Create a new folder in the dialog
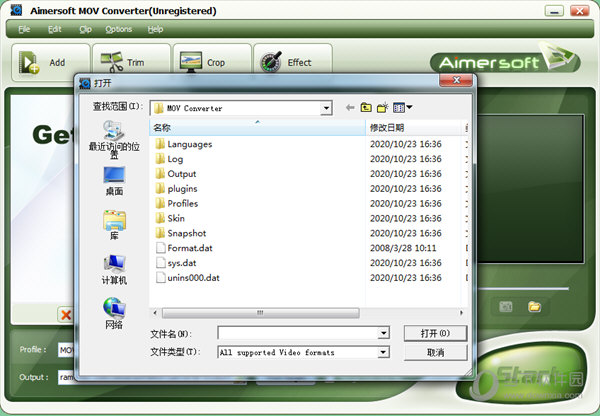600x416 pixels. (382, 108)
